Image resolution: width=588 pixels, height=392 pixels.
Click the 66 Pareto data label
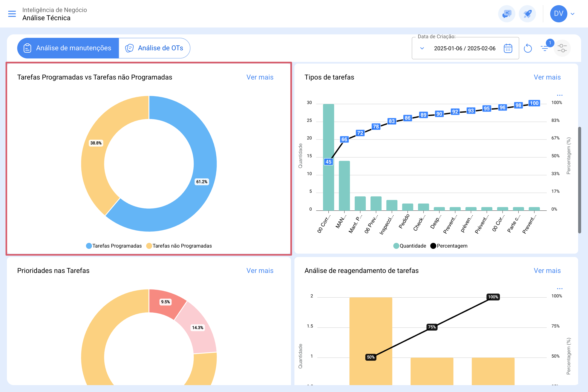click(344, 139)
